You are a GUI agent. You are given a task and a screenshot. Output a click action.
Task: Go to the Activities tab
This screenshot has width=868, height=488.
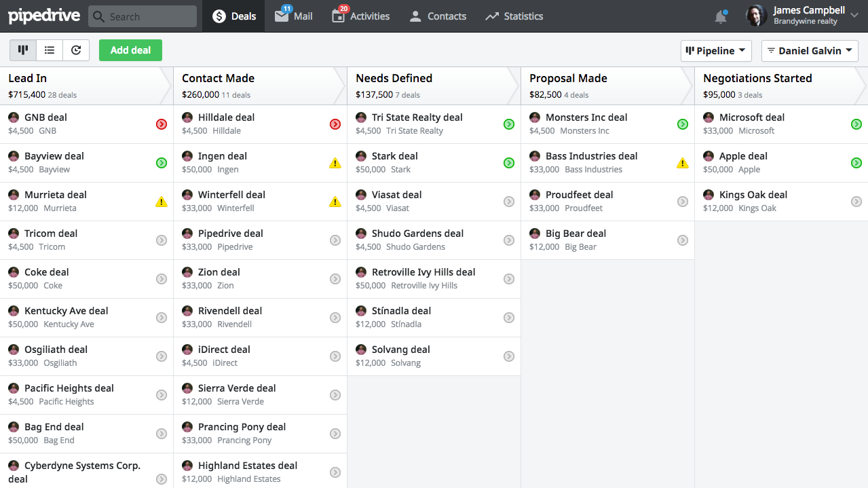360,16
